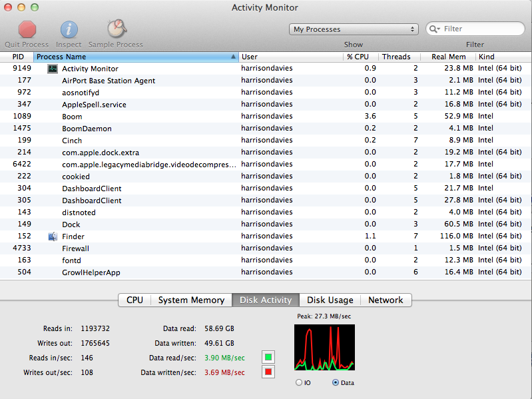Viewport: 532px width, 399px height.
Task: Click the 3.6 CPU value for Boom
Action: (x=370, y=116)
